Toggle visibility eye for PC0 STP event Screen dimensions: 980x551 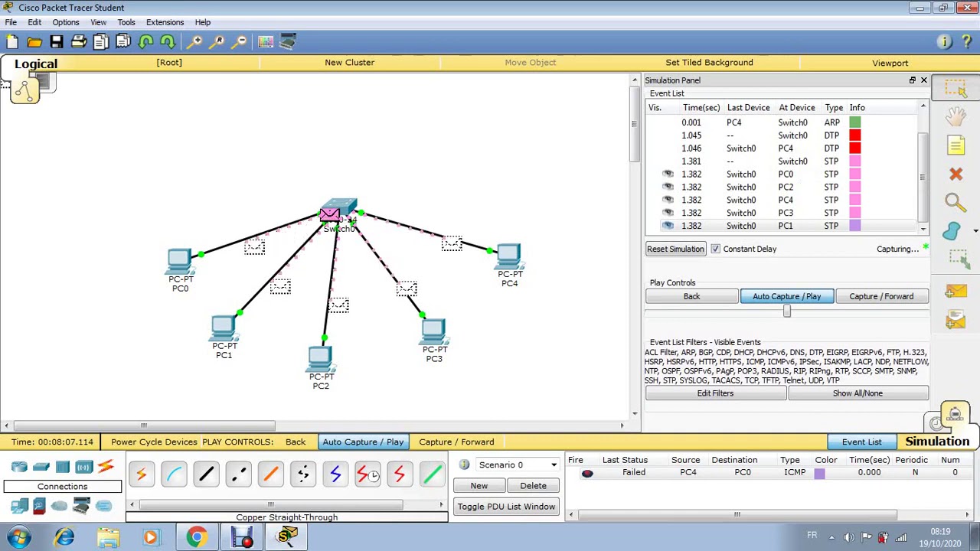[668, 174]
